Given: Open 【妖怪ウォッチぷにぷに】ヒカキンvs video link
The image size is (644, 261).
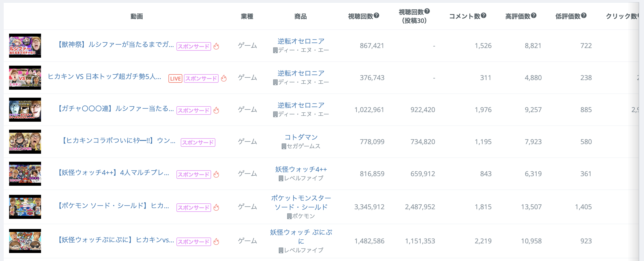Looking at the screenshot, I should click(x=116, y=240).
